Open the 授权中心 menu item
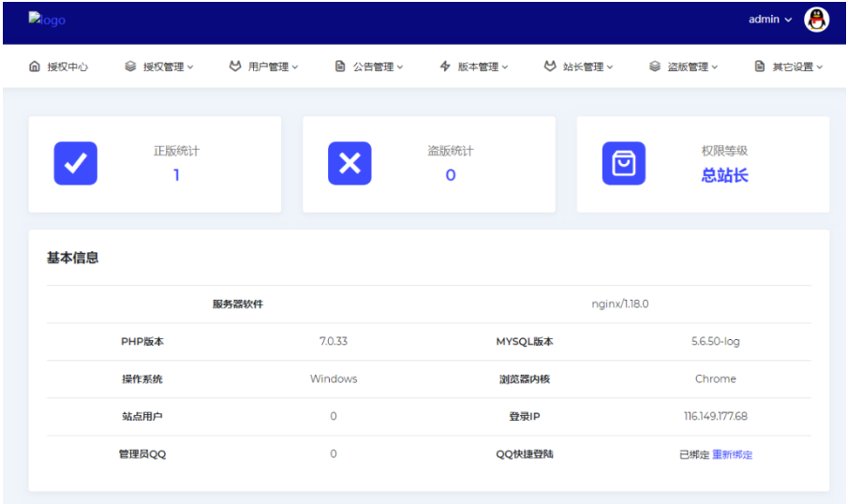 pyautogui.click(x=67, y=67)
